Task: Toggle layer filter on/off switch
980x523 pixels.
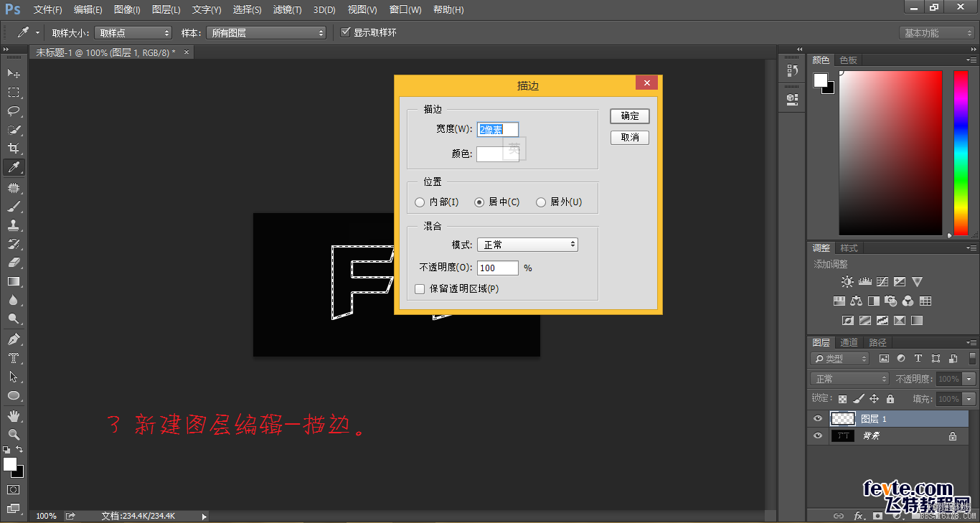Action: [972, 359]
